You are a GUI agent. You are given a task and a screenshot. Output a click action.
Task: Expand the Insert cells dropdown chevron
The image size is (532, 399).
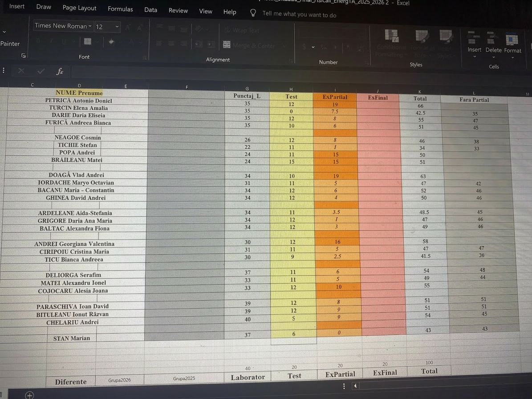[475, 57]
